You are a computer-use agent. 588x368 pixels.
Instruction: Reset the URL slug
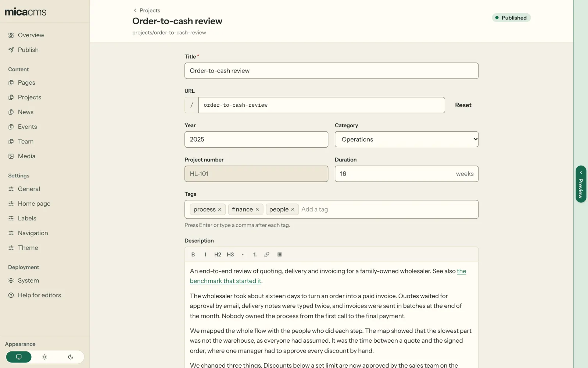point(463,105)
